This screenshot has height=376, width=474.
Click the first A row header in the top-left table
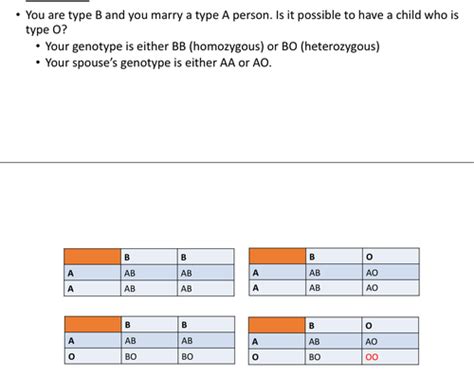92,273
